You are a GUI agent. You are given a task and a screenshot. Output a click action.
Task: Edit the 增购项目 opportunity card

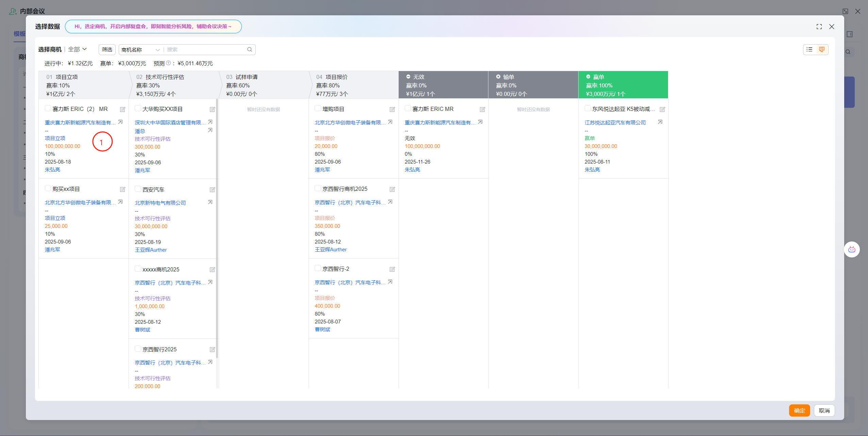(x=392, y=110)
